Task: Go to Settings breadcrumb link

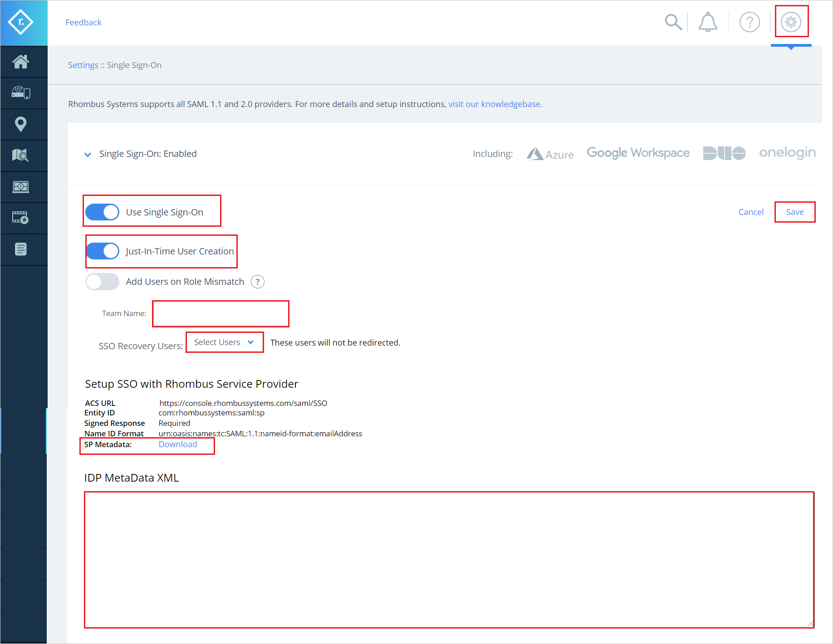Action: 83,65
